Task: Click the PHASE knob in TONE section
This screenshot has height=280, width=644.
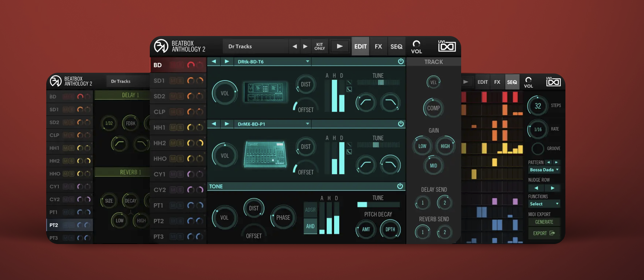Action: [x=283, y=218]
